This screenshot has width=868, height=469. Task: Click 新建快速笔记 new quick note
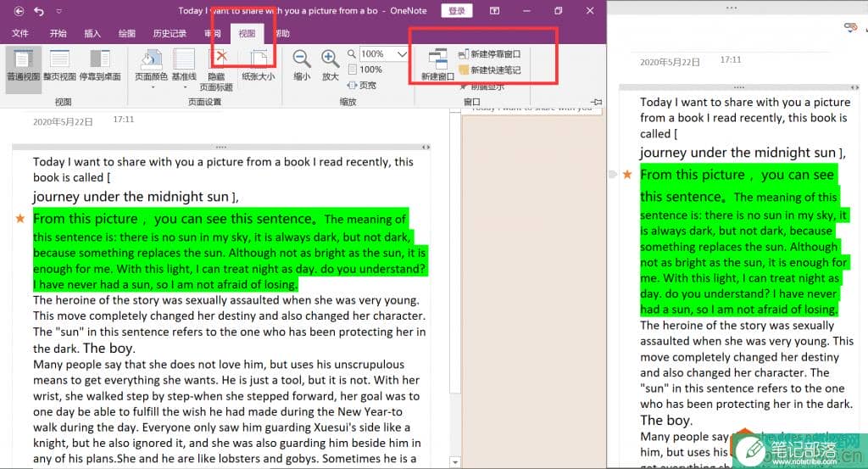tap(490, 70)
